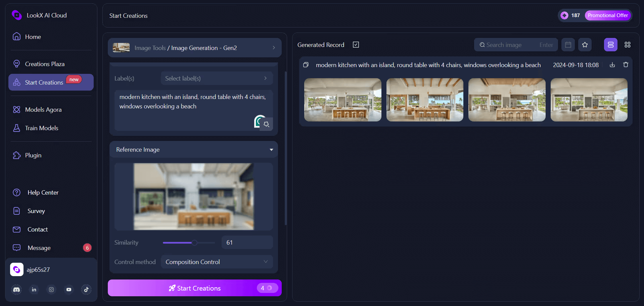Click the Models Agora icon
This screenshot has width=644, height=306.
point(16,109)
